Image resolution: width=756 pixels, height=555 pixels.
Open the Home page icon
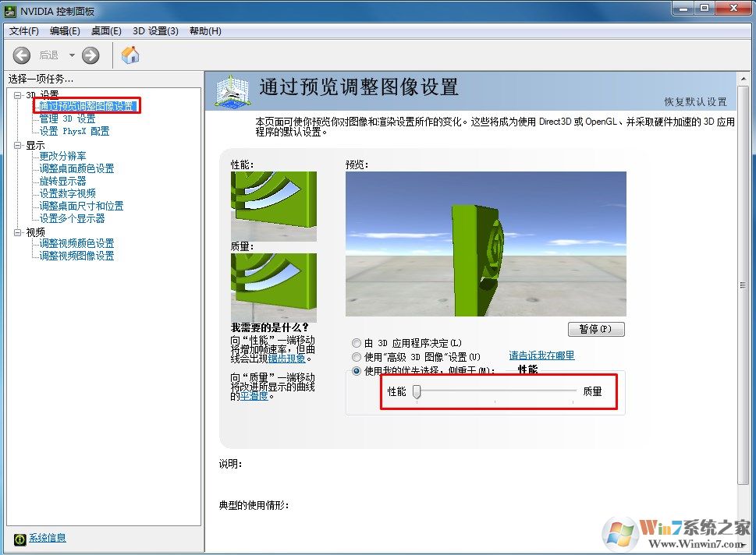[130, 55]
